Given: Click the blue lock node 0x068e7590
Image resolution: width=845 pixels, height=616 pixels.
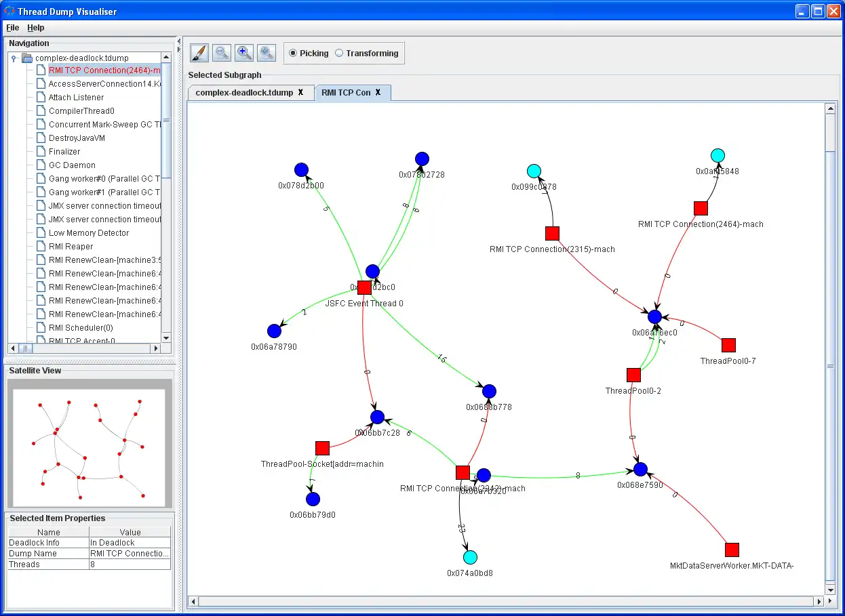Looking at the screenshot, I should click(x=640, y=469).
